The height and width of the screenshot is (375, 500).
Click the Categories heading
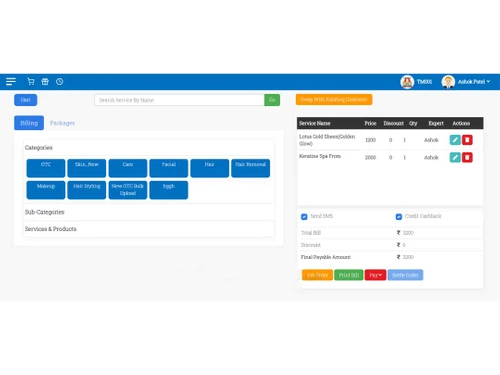[x=39, y=148]
